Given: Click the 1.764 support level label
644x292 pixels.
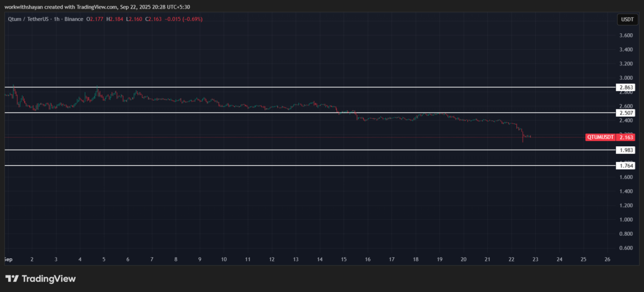Looking at the screenshot, I should [x=626, y=166].
